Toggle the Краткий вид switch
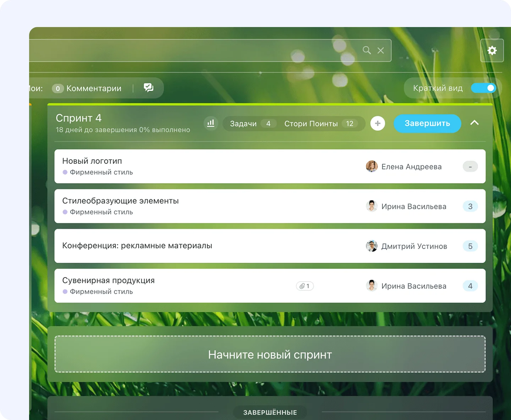This screenshot has width=511, height=420. (483, 88)
